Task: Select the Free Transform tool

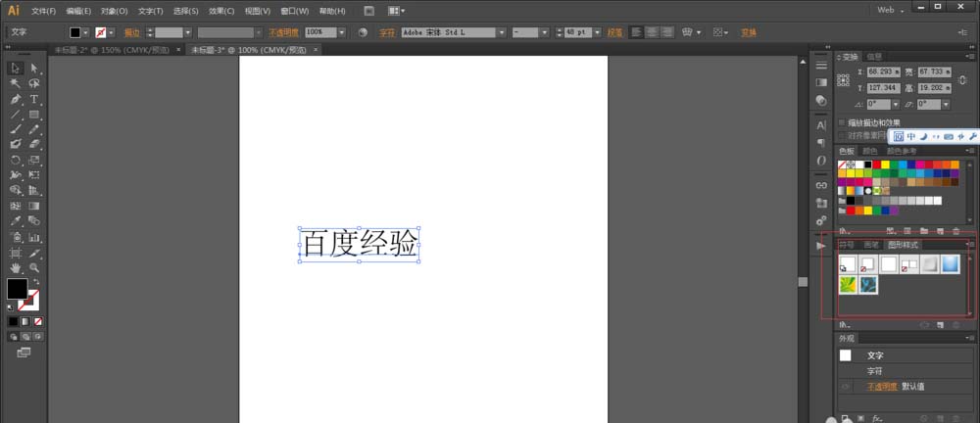Action: pyautogui.click(x=33, y=175)
